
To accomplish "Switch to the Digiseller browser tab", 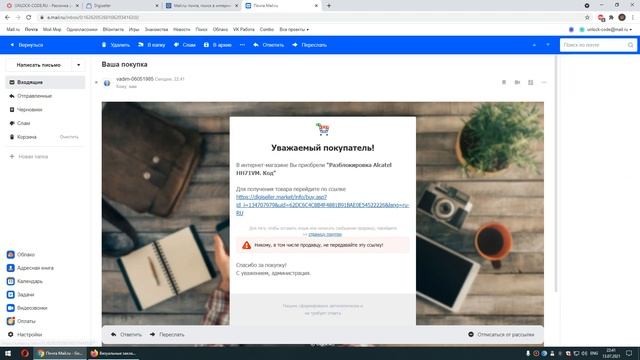I will (122, 6).
